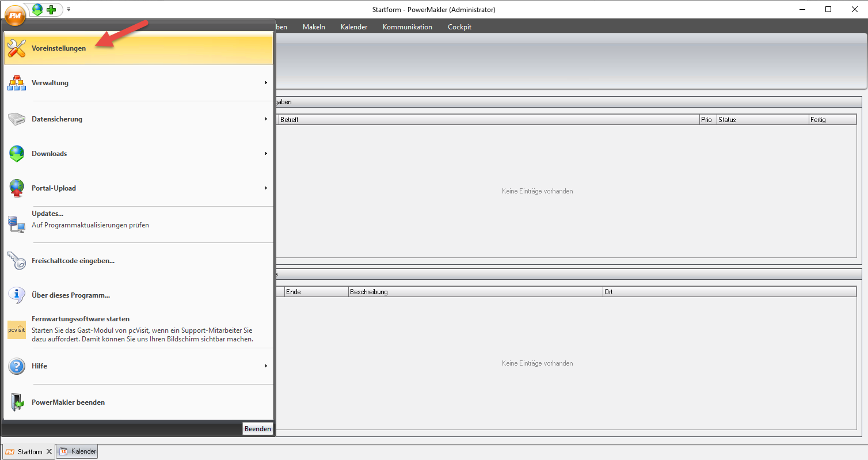Close the Startform tab with X
This screenshot has height=460, width=868.
49,452
